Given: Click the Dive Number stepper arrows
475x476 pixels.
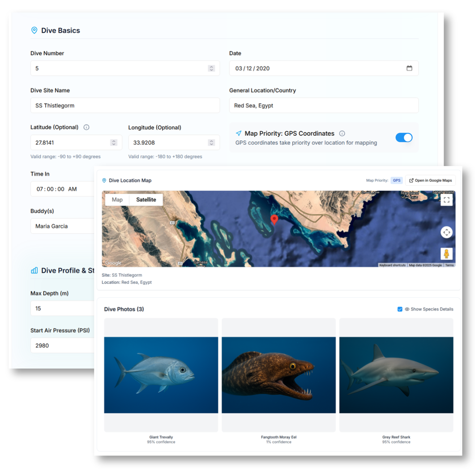Looking at the screenshot, I should coord(211,69).
